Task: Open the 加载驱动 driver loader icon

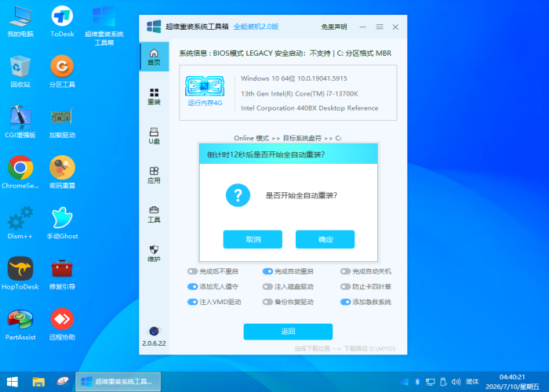Action: click(62, 122)
